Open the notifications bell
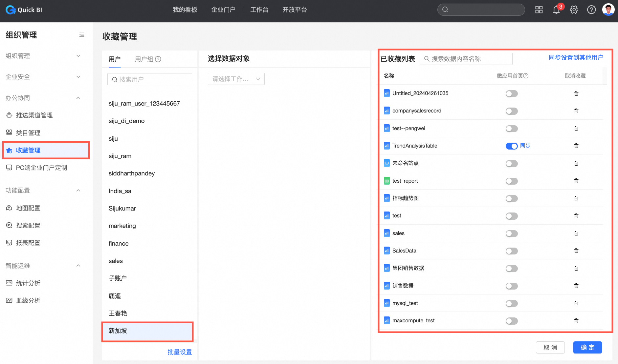The image size is (618, 364). pyautogui.click(x=556, y=10)
